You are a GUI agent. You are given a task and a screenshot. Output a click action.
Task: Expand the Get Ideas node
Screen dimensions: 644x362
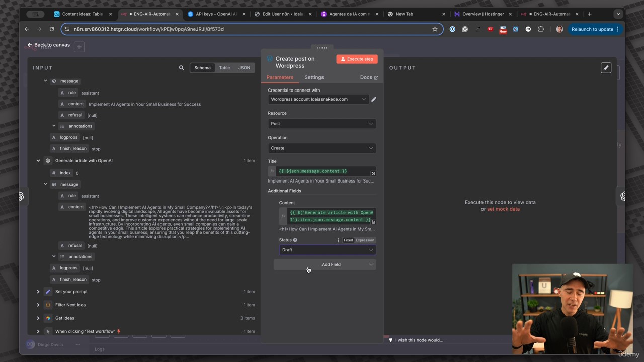coord(38,318)
